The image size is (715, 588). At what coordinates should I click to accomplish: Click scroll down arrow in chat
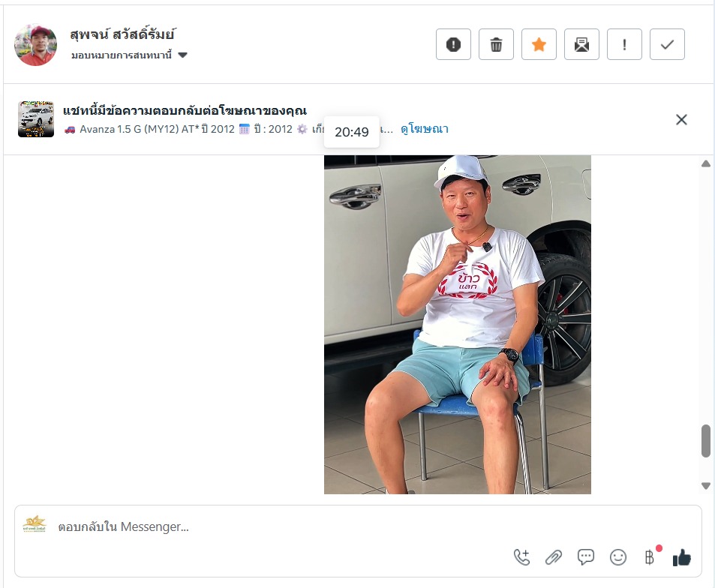point(706,486)
